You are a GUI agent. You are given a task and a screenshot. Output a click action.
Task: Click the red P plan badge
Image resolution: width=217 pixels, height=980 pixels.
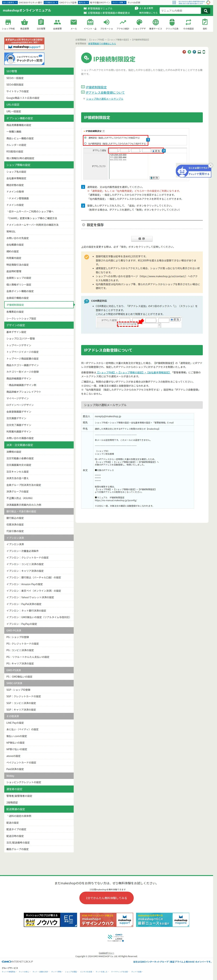point(184,52)
